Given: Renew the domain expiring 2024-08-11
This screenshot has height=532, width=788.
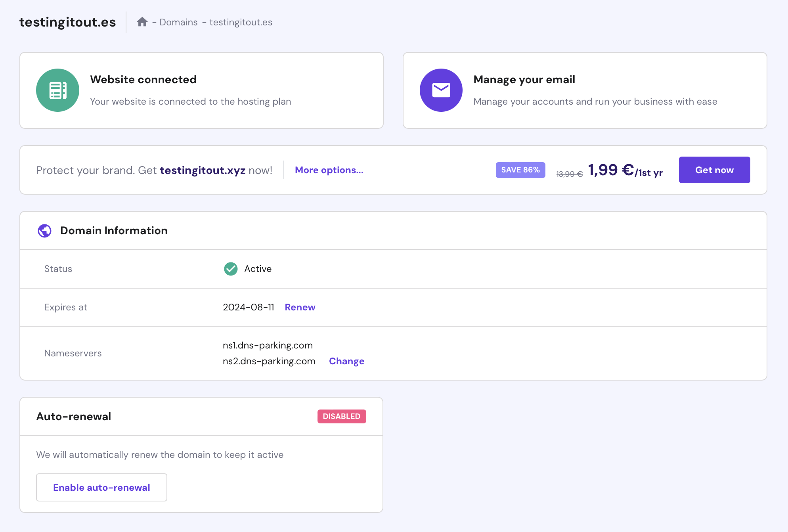Looking at the screenshot, I should (x=300, y=307).
